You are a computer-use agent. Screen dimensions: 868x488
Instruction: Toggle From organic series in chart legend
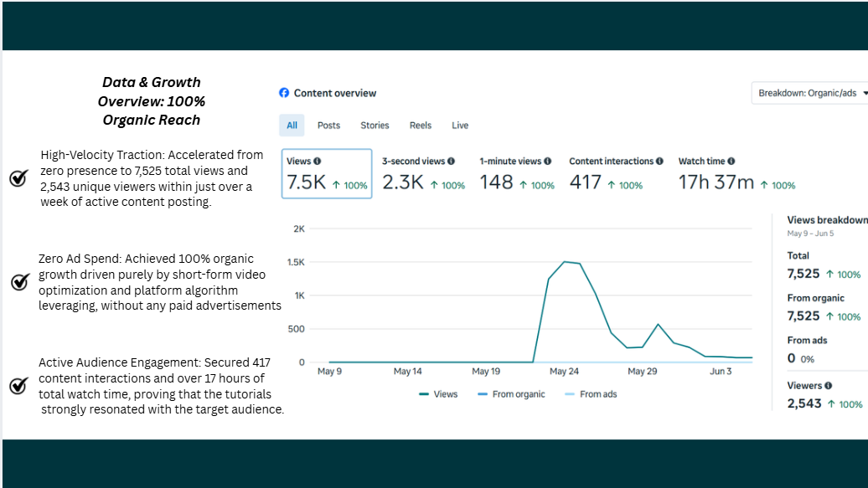click(511, 394)
